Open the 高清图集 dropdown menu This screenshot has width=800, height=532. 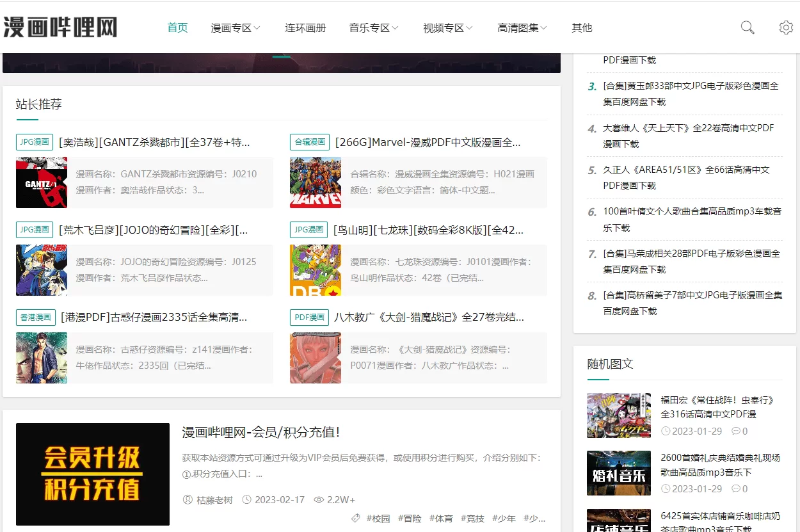[522, 28]
